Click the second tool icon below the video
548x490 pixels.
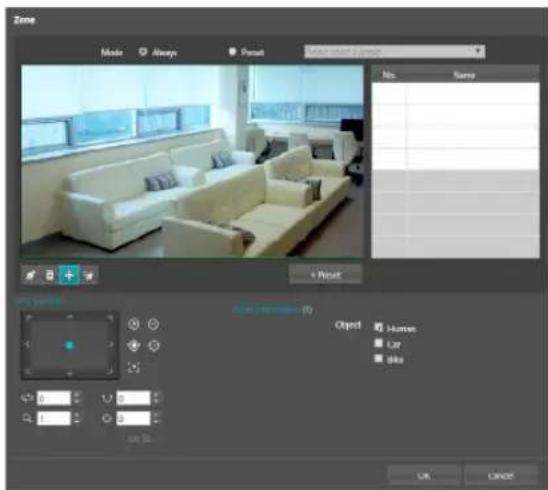(x=50, y=275)
